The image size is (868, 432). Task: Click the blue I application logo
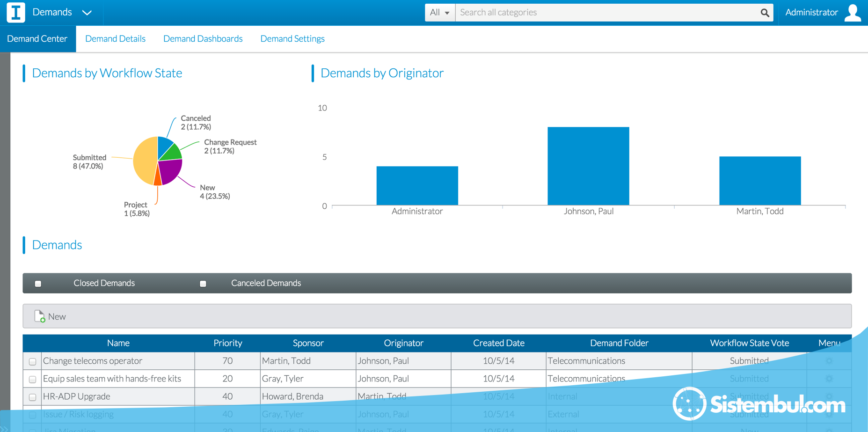pos(16,13)
